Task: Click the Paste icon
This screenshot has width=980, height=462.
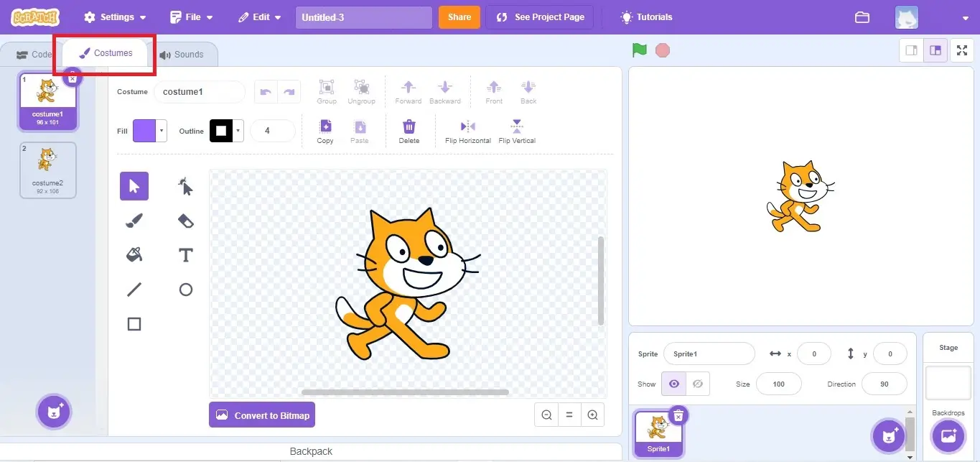Action: tap(360, 131)
